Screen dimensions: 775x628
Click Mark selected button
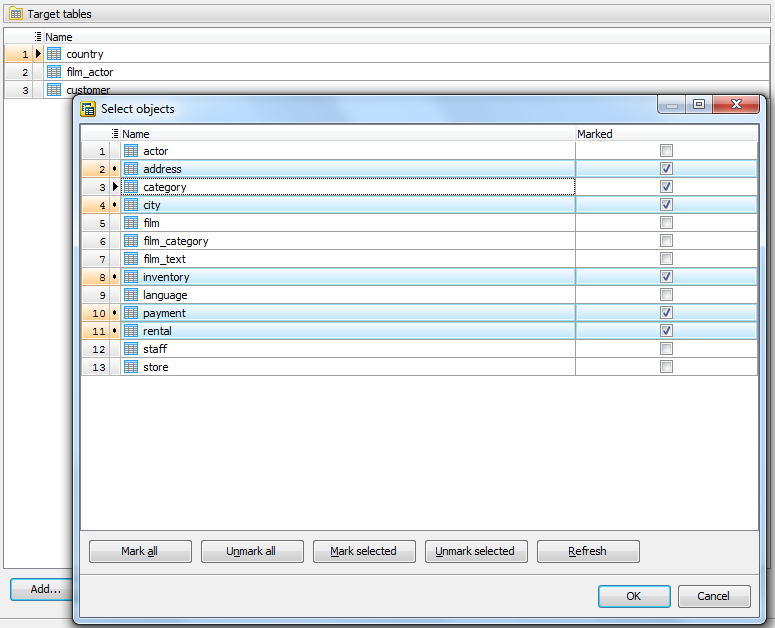(364, 551)
